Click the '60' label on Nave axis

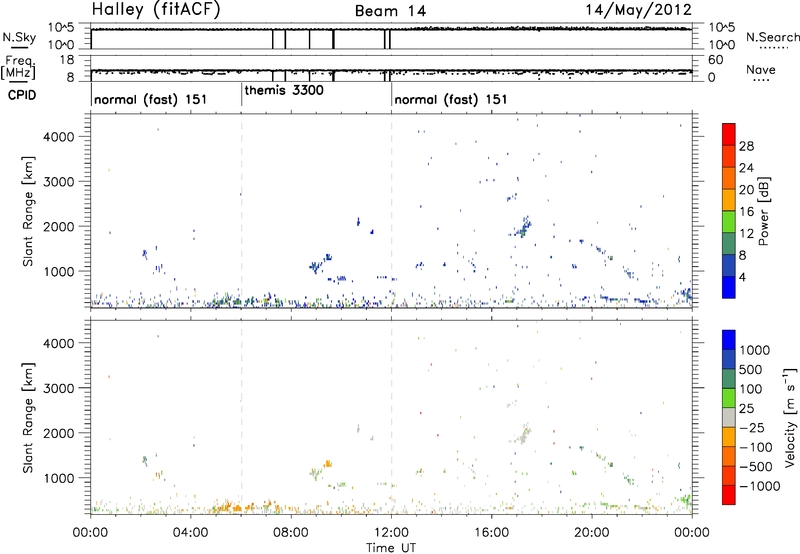coord(715,60)
